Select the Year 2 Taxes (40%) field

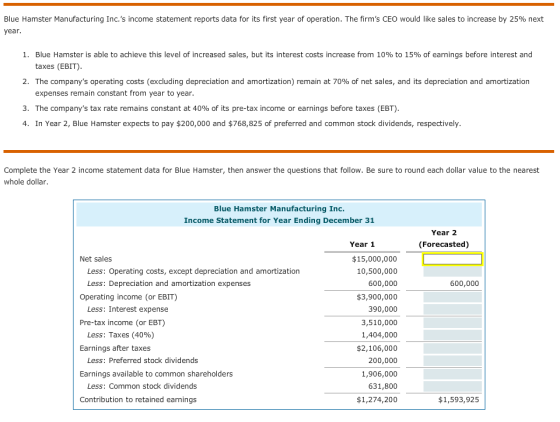pyautogui.click(x=452, y=335)
